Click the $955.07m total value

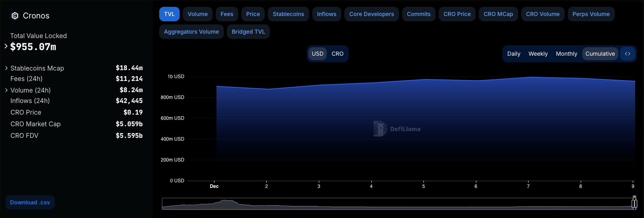(33, 47)
